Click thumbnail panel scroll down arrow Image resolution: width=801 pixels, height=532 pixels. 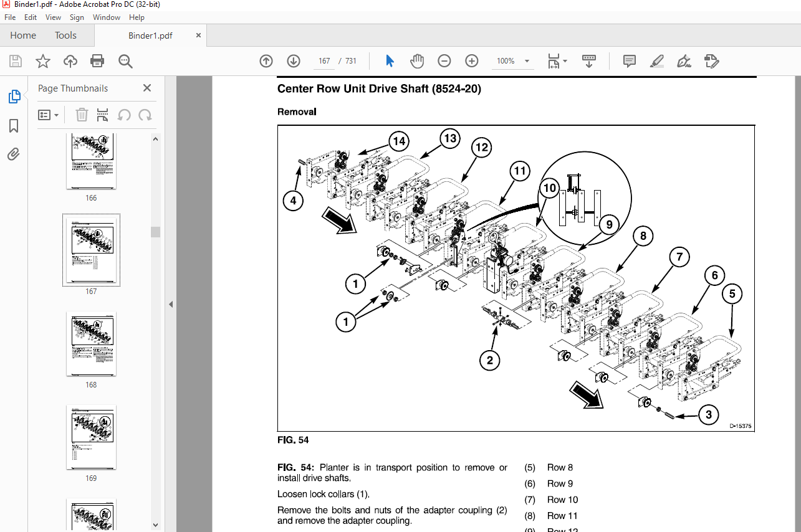click(155, 525)
